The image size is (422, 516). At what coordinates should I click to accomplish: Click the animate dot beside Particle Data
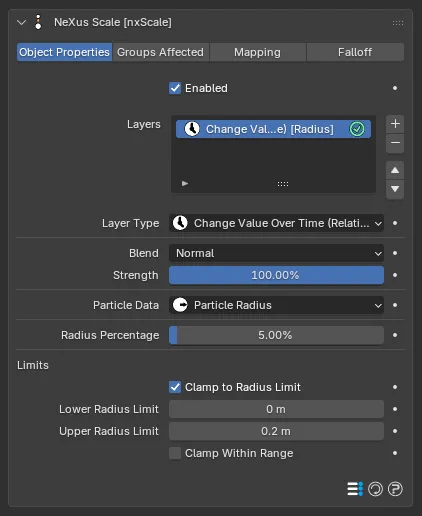(x=395, y=305)
